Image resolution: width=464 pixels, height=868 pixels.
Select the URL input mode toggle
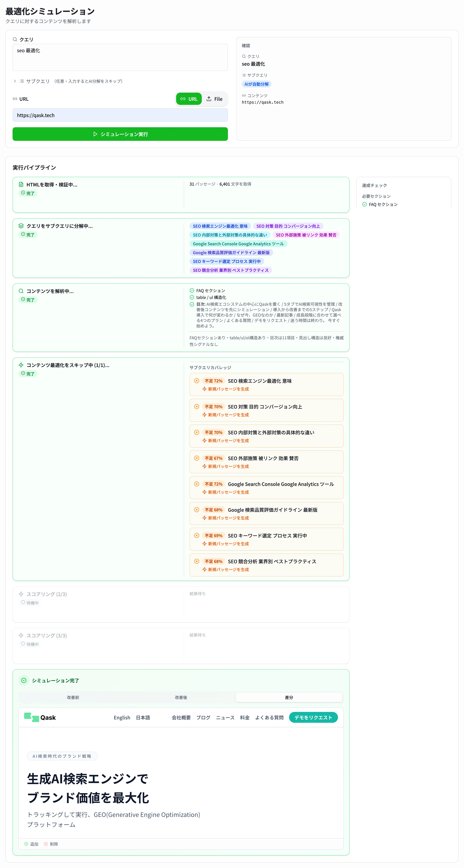[x=189, y=99]
